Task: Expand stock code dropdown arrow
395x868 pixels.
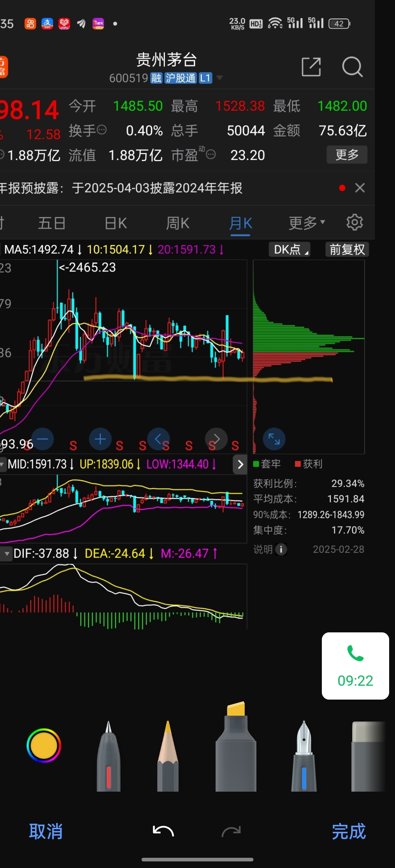Action: (219, 78)
